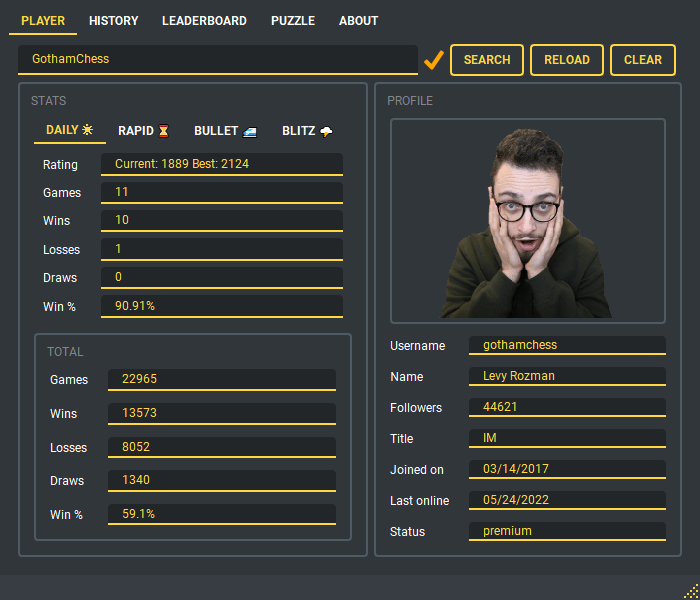Viewport: 700px width, 600px height.
Task: Click total Losses value 8052
Action: point(222,447)
